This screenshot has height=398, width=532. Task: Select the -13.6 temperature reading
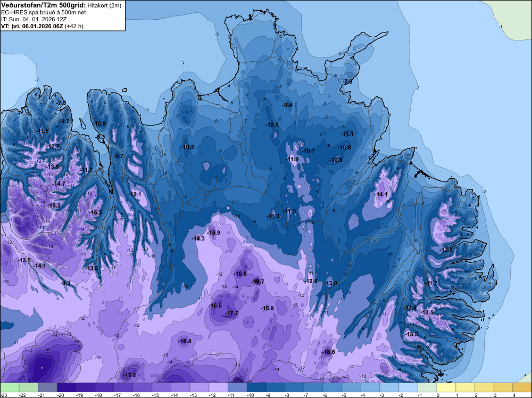92,268
